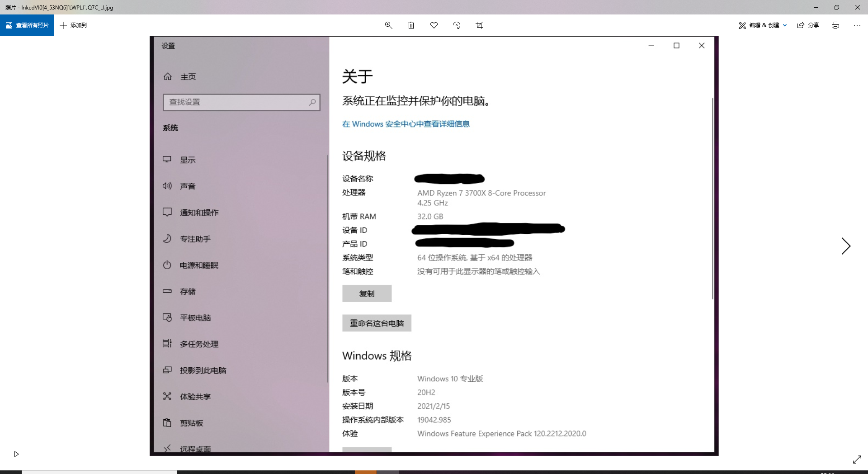Rotate the photo
Image resolution: width=868 pixels, height=474 pixels.
click(x=457, y=25)
